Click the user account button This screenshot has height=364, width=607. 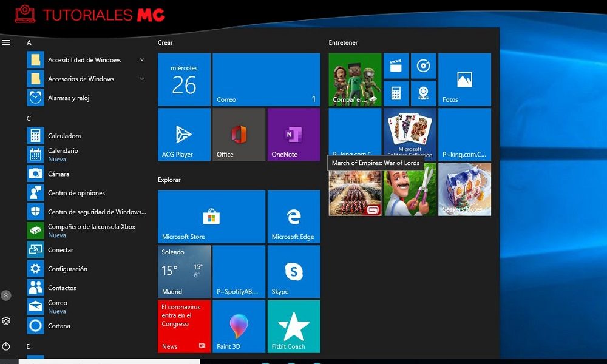tap(6, 295)
